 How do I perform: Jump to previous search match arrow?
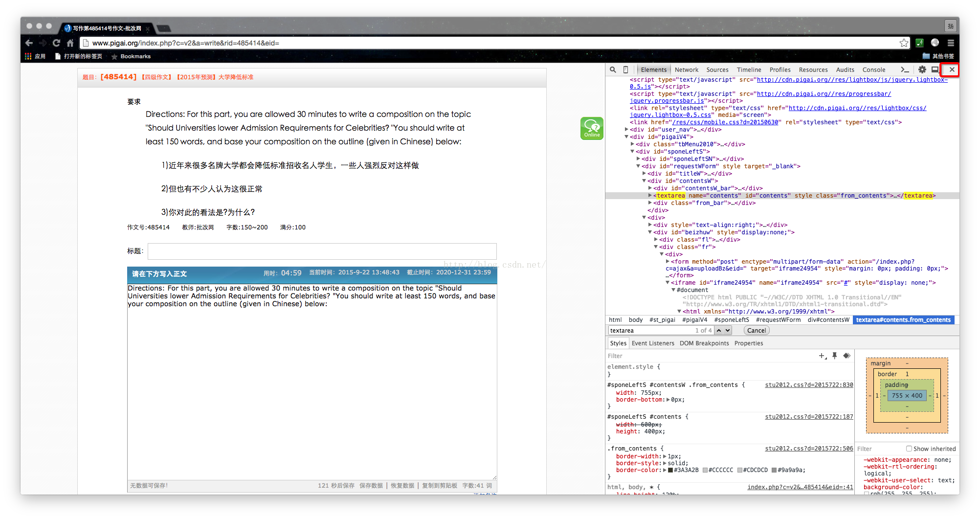click(x=719, y=331)
